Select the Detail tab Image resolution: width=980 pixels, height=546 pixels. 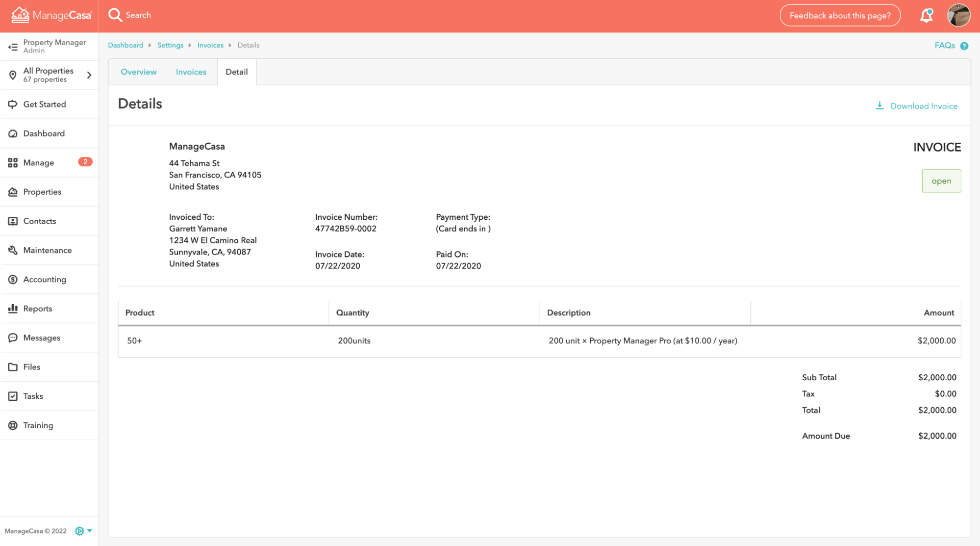(x=237, y=72)
